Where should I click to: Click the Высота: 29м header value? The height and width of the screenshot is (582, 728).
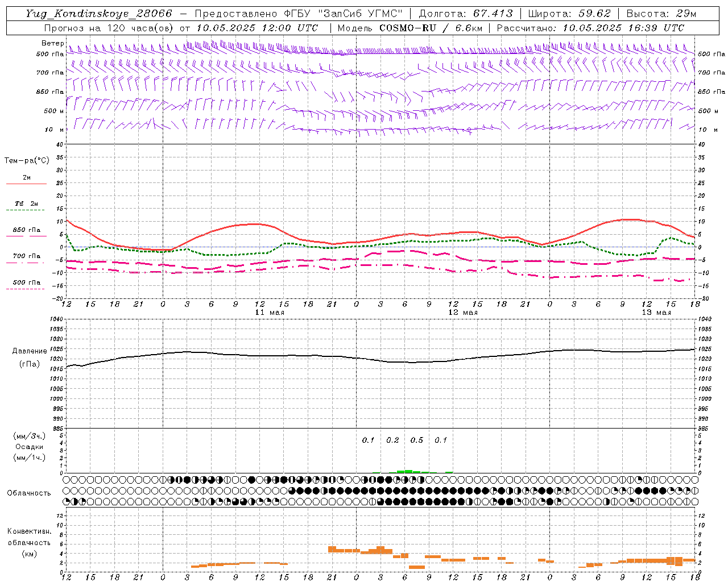[x=661, y=14]
